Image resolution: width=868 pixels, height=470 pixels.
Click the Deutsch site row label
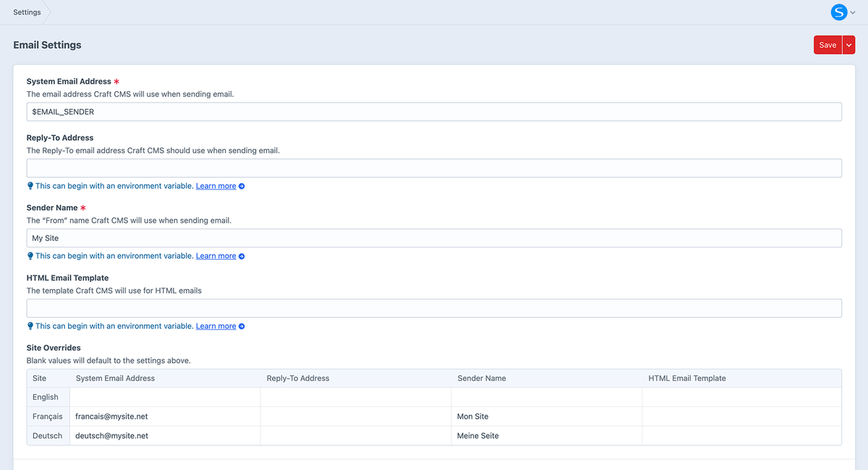tap(48, 436)
